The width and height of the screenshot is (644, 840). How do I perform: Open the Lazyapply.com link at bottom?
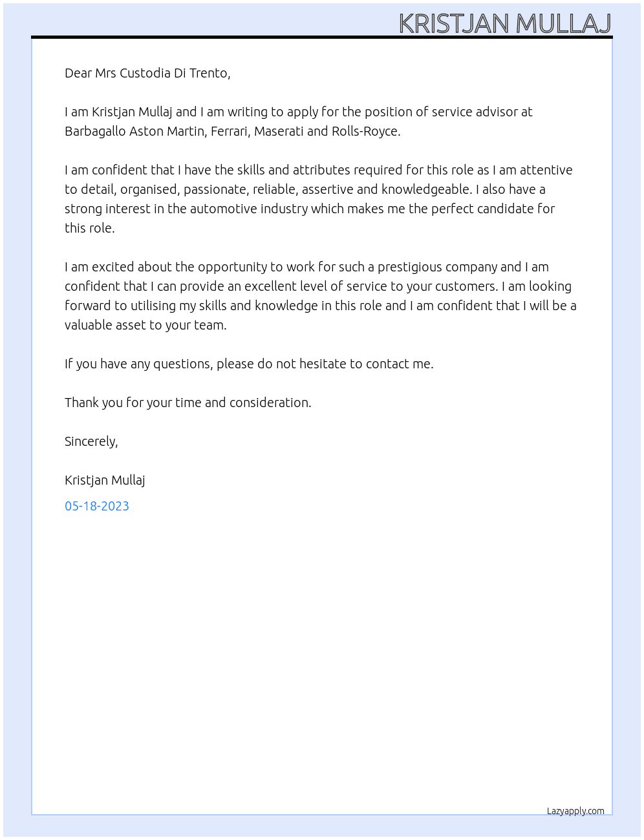pyautogui.click(x=575, y=811)
